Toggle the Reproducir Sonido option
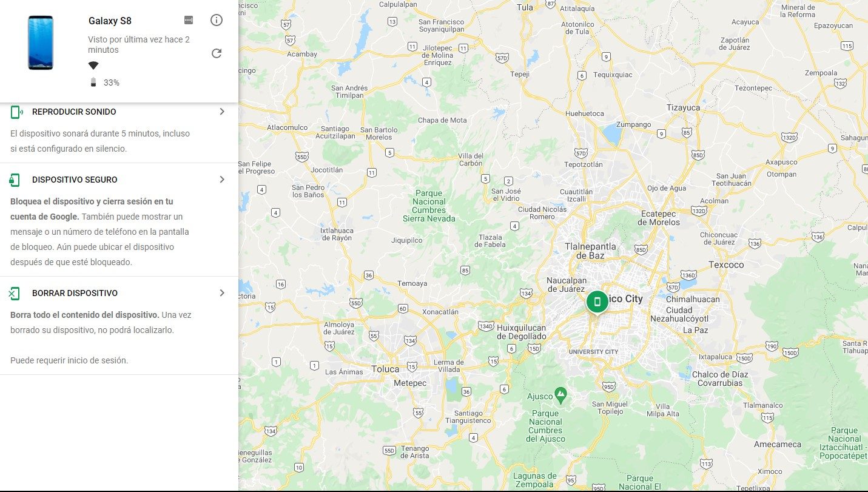The image size is (868, 492). [x=74, y=112]
